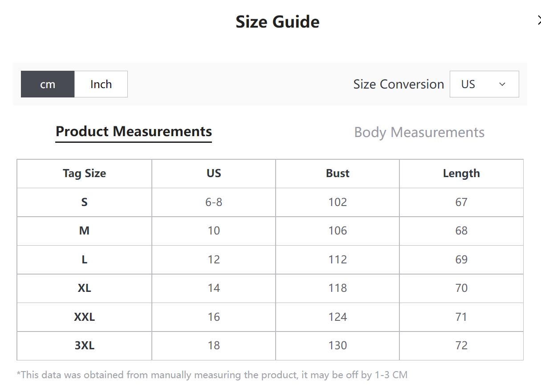Switch to the Body Measurements tab
This screenshot has width=541, height=392.
point(419,132)
